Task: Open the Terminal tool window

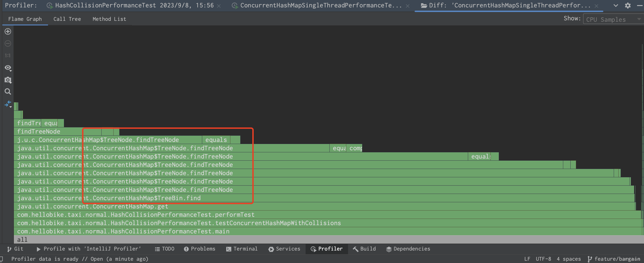Action: [242, 249]
